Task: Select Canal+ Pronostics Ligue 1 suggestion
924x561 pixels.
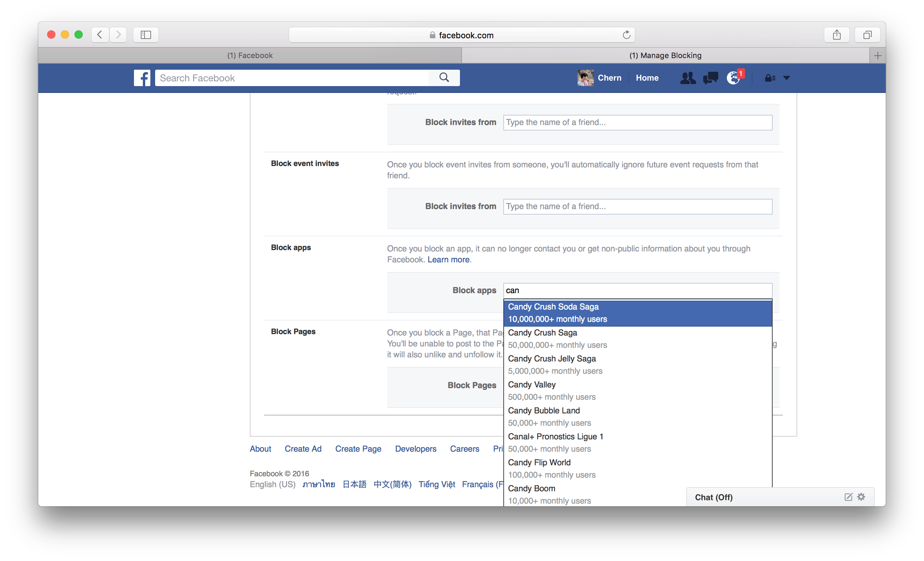Action: coord(638,442)
